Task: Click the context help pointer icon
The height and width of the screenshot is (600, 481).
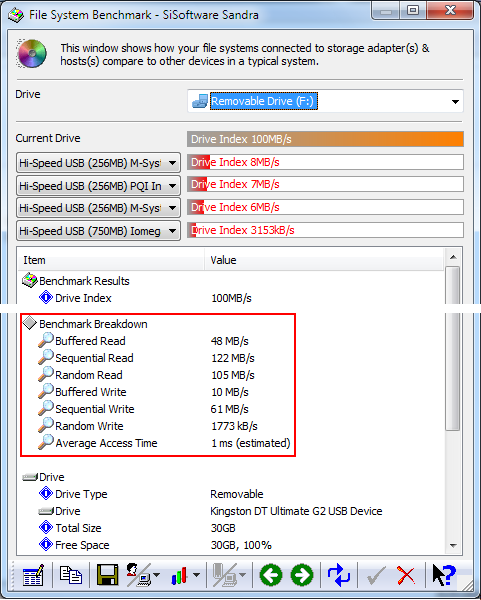Action: [x=444, y=575]
